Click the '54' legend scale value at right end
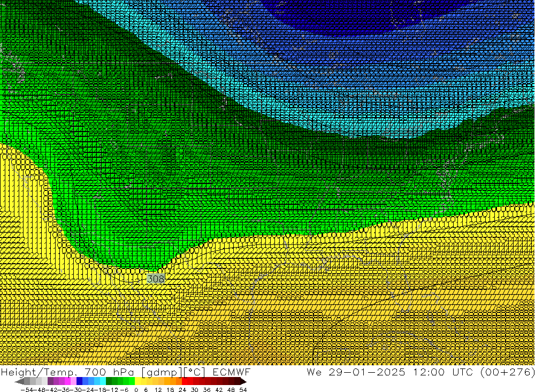 (243, 390)
